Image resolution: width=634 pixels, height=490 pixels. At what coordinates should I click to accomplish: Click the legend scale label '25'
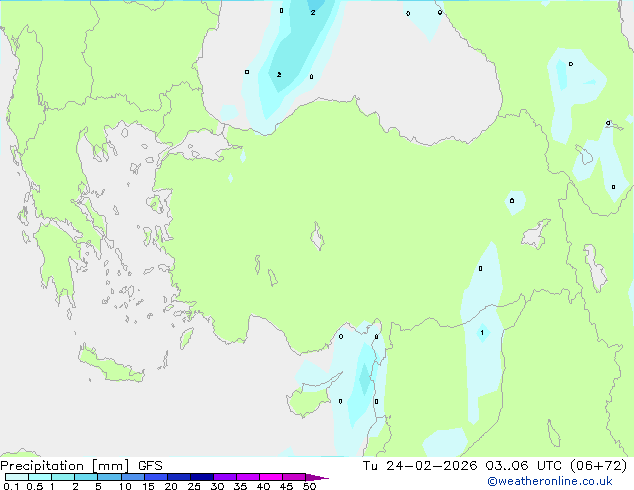[194, 486]
